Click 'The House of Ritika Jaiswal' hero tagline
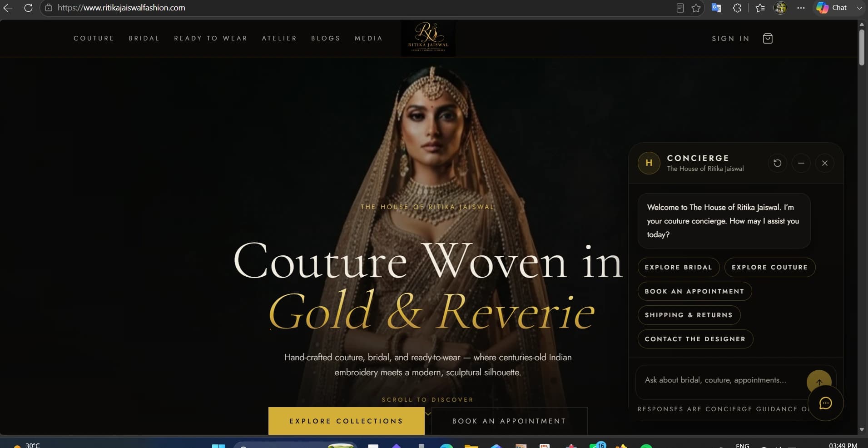 (x=428, y=207)
